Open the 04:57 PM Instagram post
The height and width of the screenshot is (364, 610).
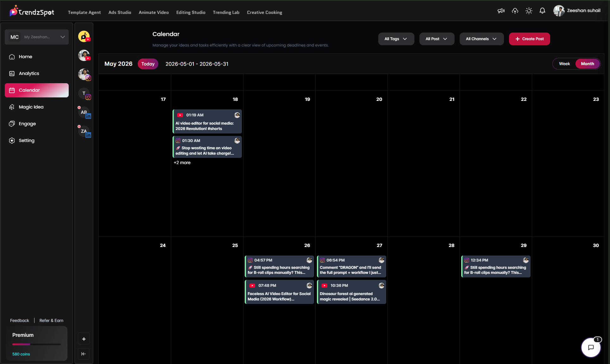pyautogui.click(x=279, y=266)
